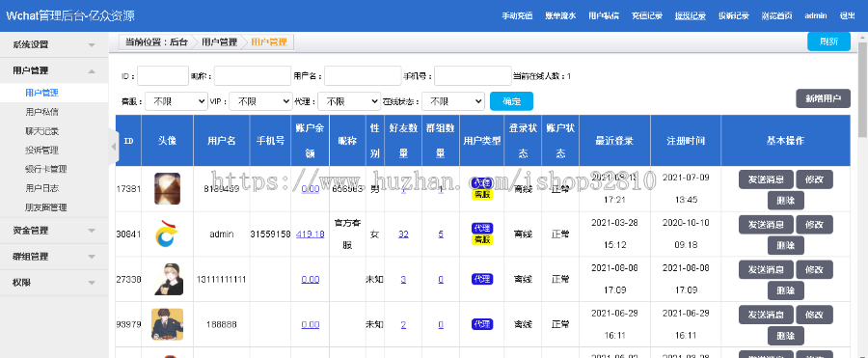Select 朋友圈管理 in the sidebar
Image resolution: width=868 pixels, height=358 pixels.
(x=46, y=207)
